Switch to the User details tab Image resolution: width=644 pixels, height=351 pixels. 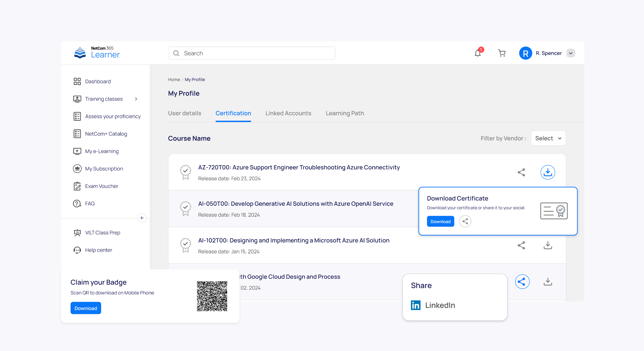[185, 113]
